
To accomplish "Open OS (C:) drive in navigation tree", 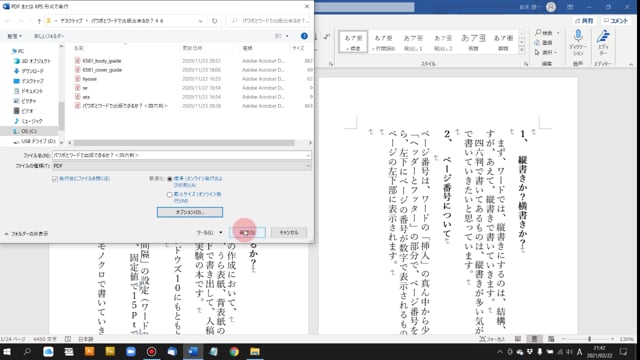I will coord(25,131).
